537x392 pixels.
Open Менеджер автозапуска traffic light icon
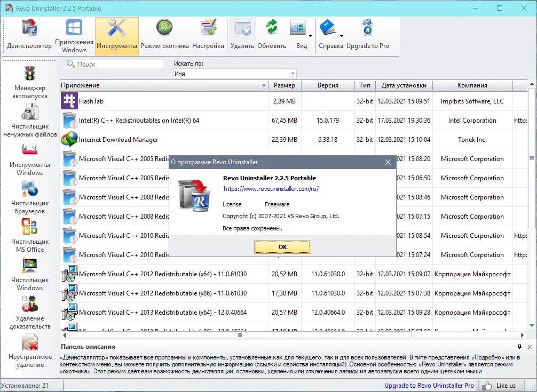pos(30,73)
